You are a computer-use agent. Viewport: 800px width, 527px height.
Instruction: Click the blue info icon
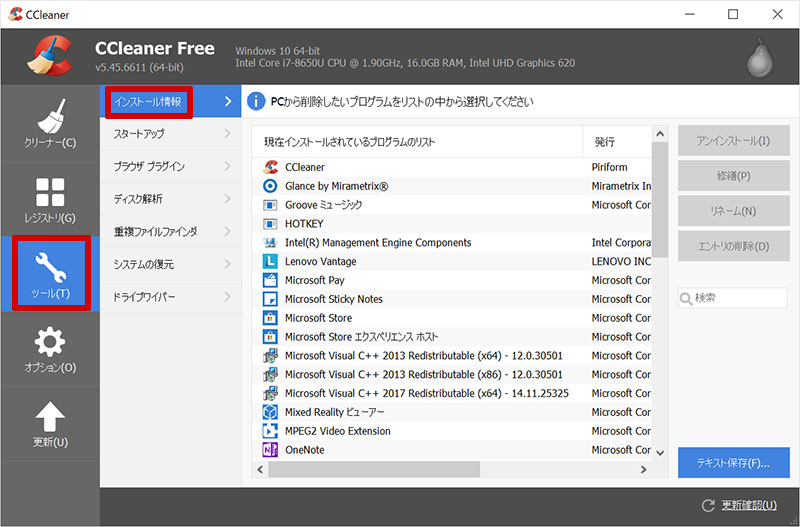coord(256,102)
